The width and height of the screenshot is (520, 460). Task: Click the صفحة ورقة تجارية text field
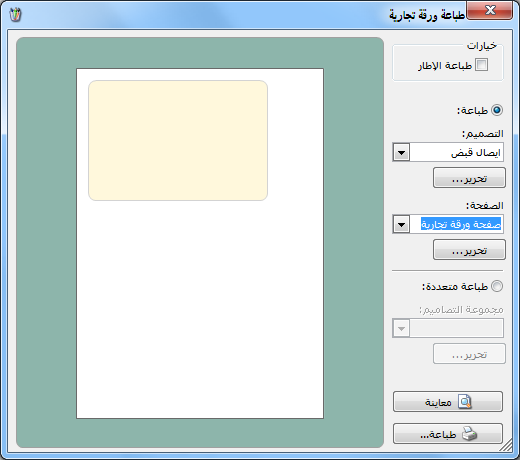[456, 224]
